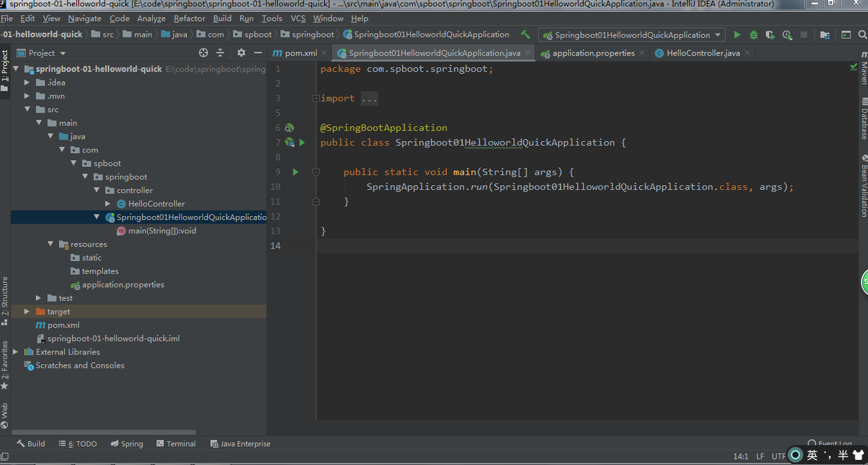Open the VCS menu
Screen dimensions: 868x465
[298, 19]
